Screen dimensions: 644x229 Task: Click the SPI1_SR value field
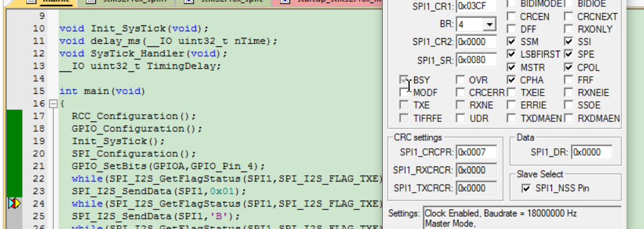[x=477, y=60]
